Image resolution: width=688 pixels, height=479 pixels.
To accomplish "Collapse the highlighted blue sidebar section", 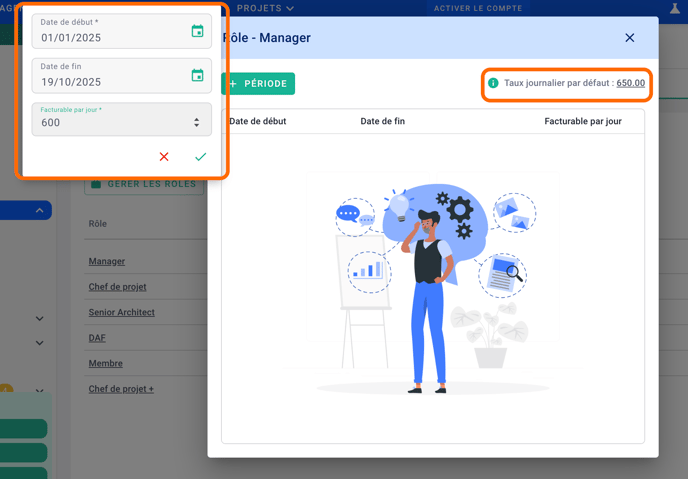I will pyautogui.click(x=39, y=210).
